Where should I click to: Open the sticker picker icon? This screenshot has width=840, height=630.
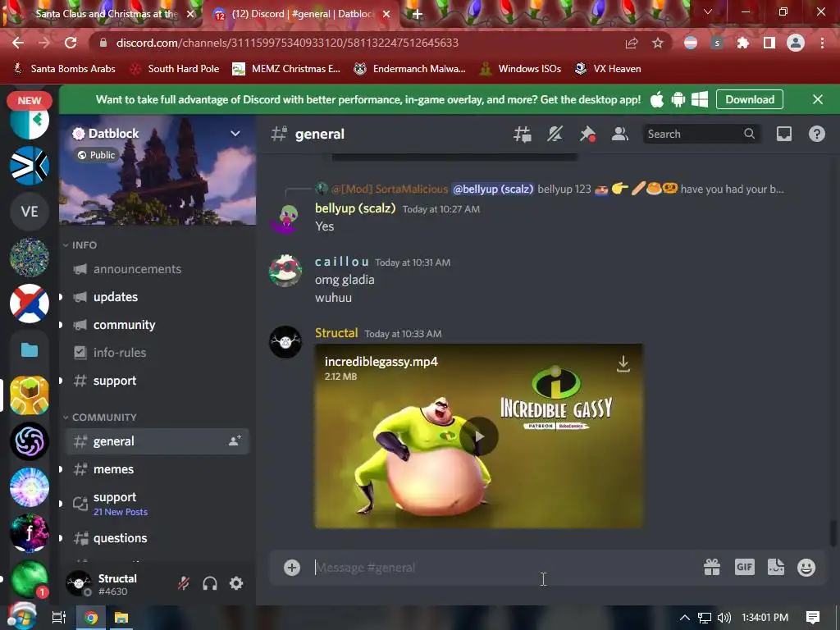[776, 567]
